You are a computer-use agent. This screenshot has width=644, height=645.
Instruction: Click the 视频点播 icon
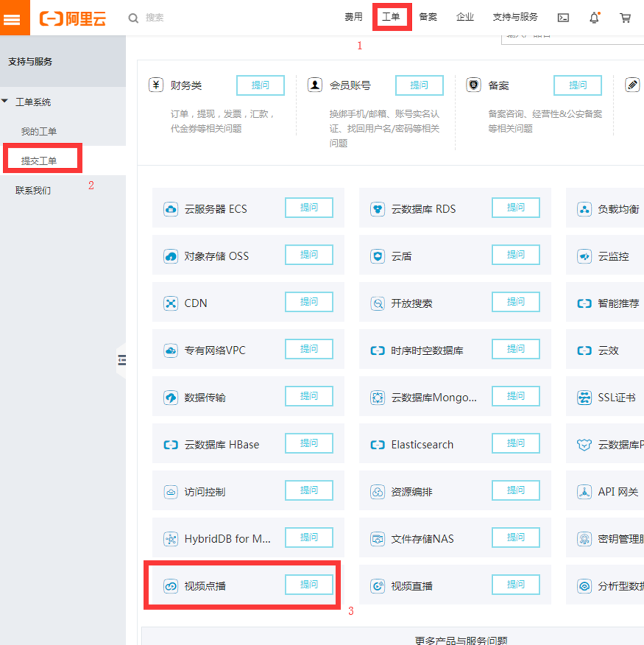click(x=171, y=586)
